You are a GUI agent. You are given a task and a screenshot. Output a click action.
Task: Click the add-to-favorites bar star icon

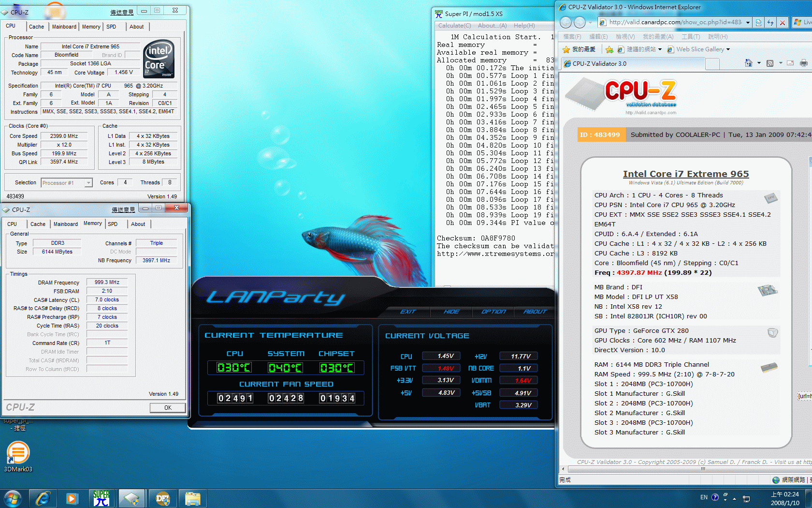point(609,49)
